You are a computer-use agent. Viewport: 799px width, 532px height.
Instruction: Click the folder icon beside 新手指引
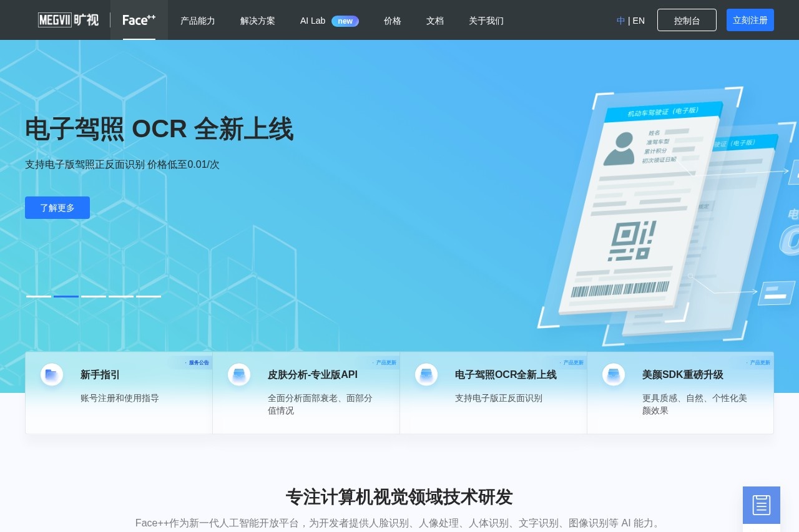click(52, 374)
